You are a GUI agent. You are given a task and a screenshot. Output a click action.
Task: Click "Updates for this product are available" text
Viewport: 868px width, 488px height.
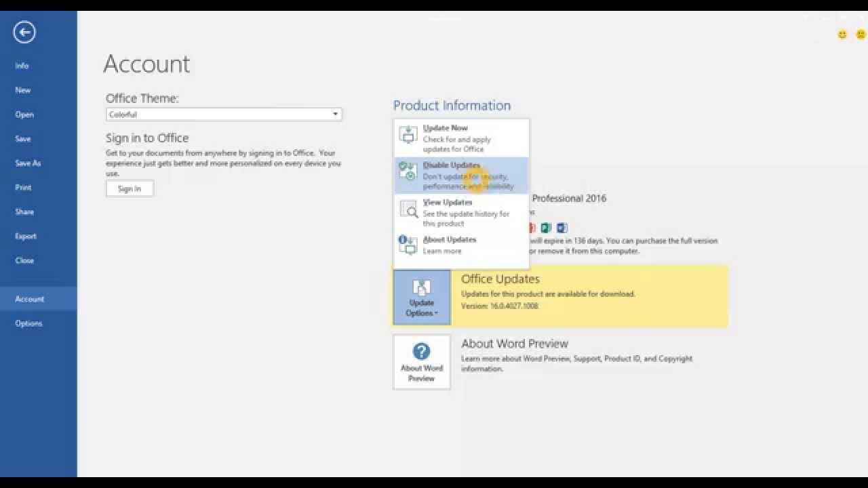[x=548, y=294]
